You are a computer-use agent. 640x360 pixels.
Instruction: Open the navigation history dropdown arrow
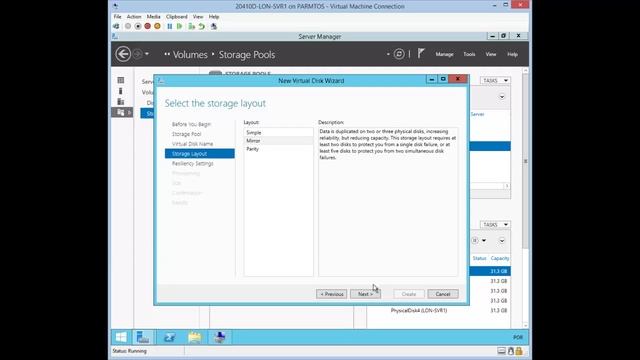point(147,54)
